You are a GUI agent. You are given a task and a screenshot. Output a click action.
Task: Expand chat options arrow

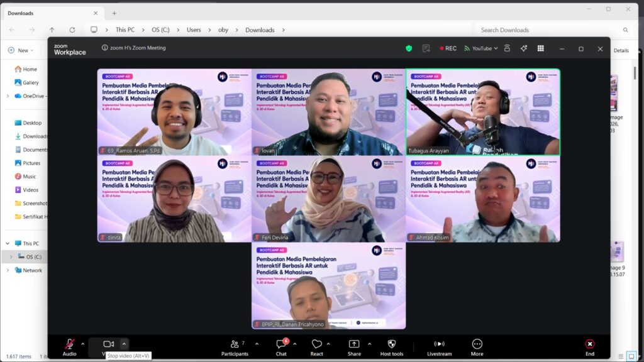(294, 344)
